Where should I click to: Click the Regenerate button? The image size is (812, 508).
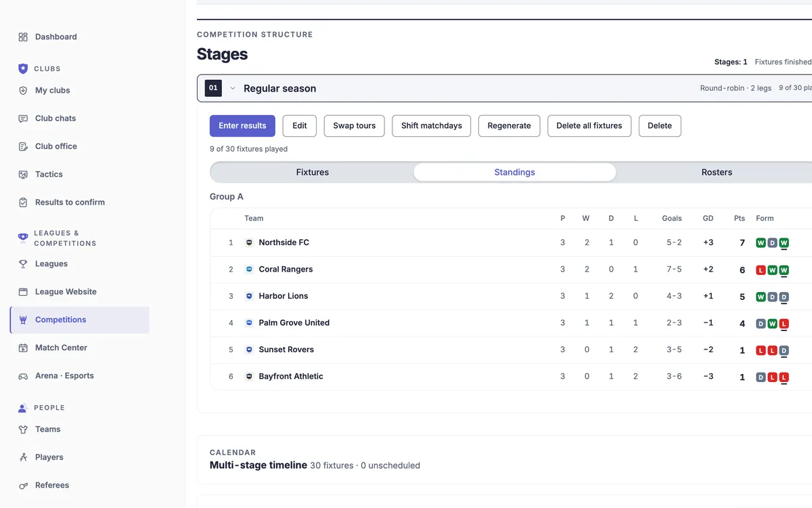[x=510, y=126]
